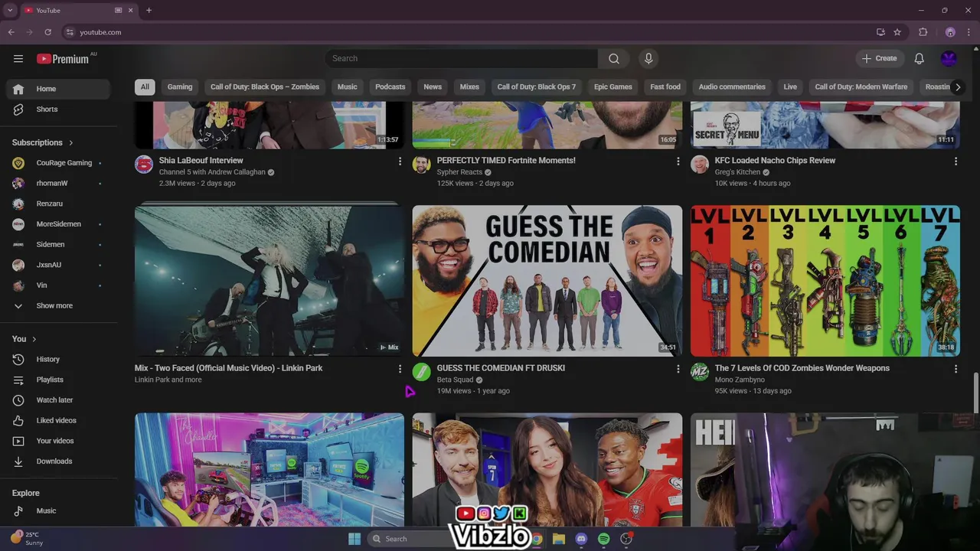
Task: Open Mono Zambyno channel avatar
Action: tap(700, 372)
